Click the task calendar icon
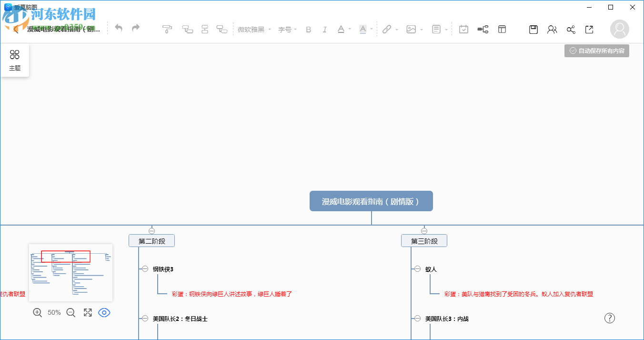 click(x=463, y=30)
